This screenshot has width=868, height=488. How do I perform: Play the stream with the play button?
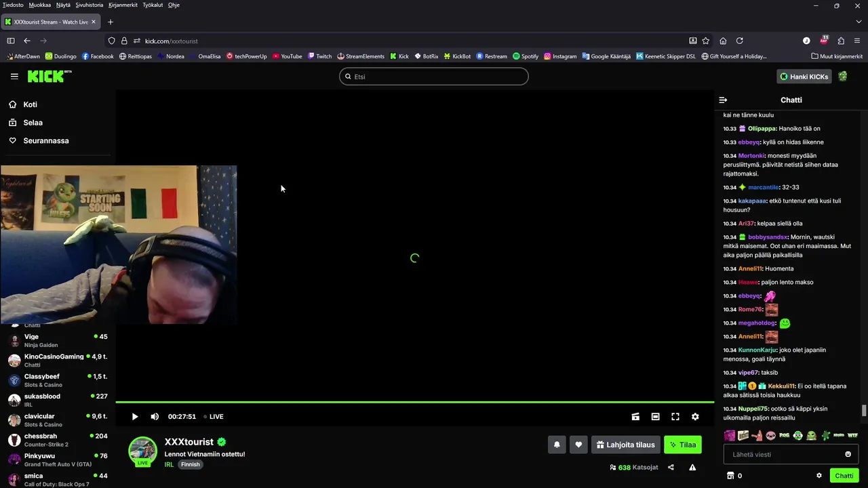point(134,417)
